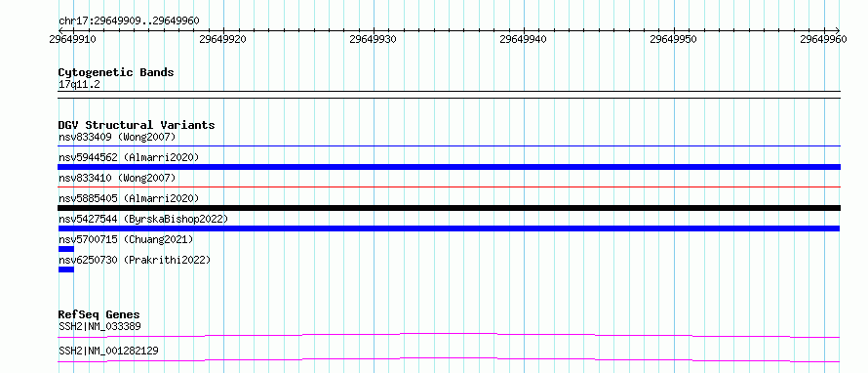Open variant nsv5700715 (Chuang2021) label
Screen dimensions: 868x373
click(126, 239)
